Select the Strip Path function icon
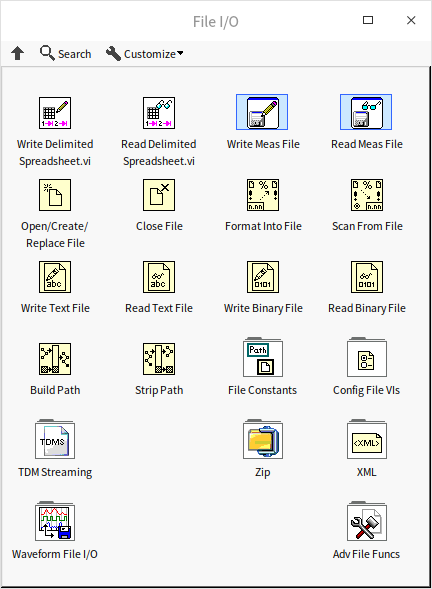Viewport: 432px width, 589px height. pos(159,359)
